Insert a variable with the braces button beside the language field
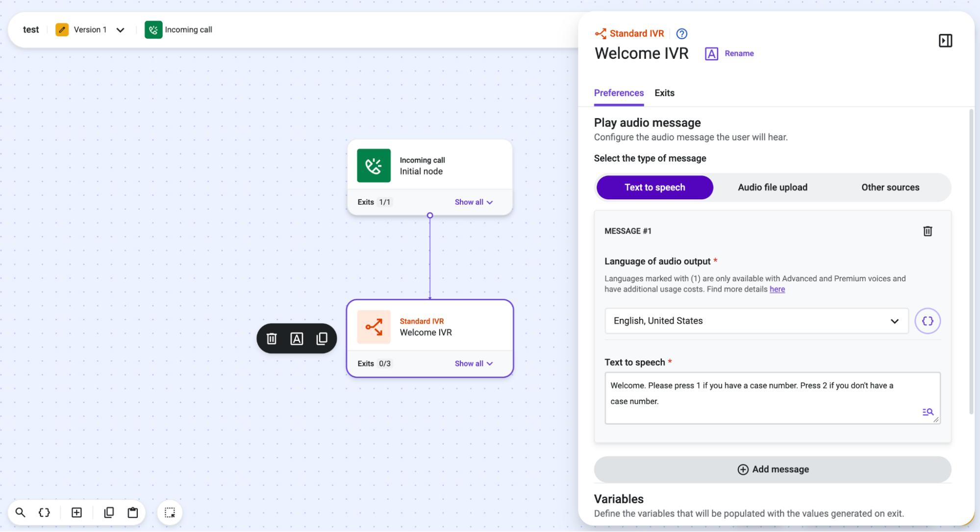The height and width of the screenshot is (532, 980). (928, 321)
